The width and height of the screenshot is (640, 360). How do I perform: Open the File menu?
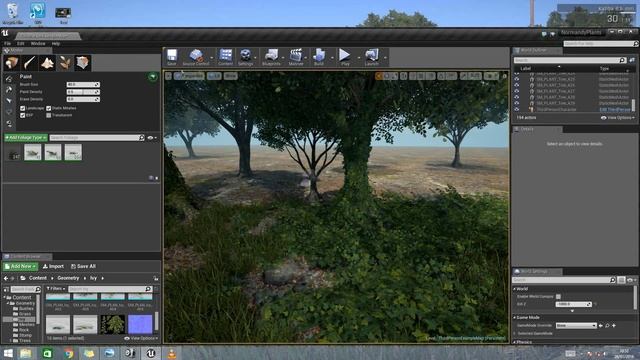(x=7, y=43)
